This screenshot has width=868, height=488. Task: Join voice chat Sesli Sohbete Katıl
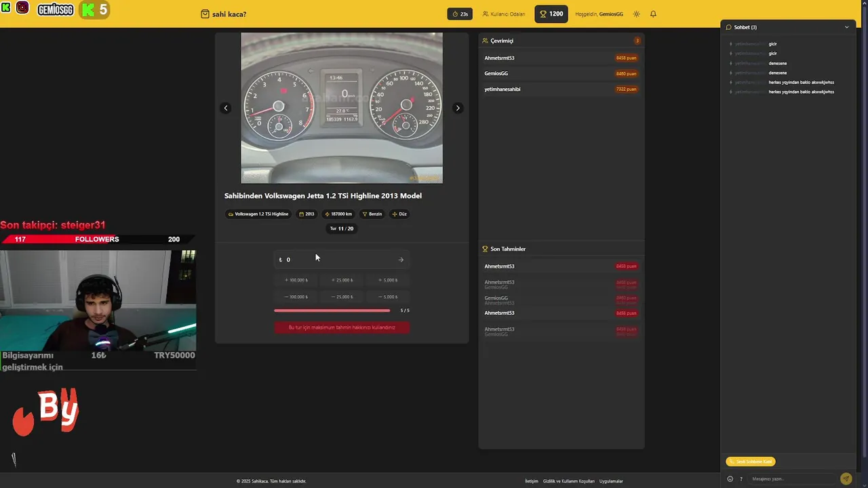[x=751, y=462]
